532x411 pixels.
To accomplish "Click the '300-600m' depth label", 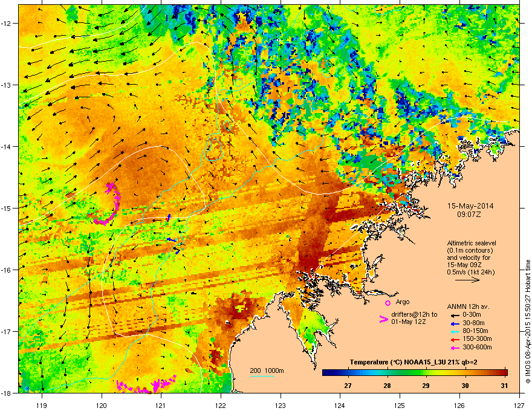I will [x=478, y=348].
